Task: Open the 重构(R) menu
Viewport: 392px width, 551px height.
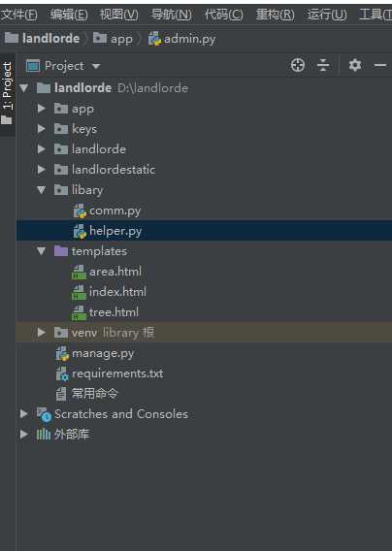Action: (x=276, y=15)
